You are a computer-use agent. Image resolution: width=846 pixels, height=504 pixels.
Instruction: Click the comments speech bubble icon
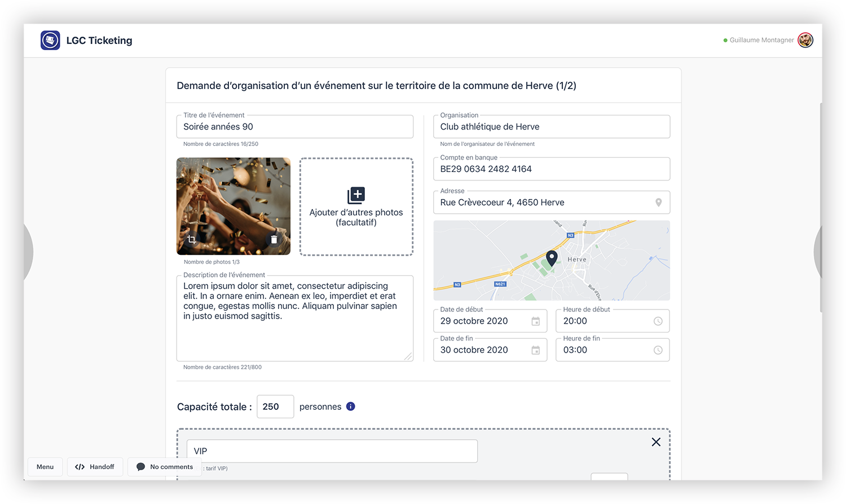coord(141,467)
